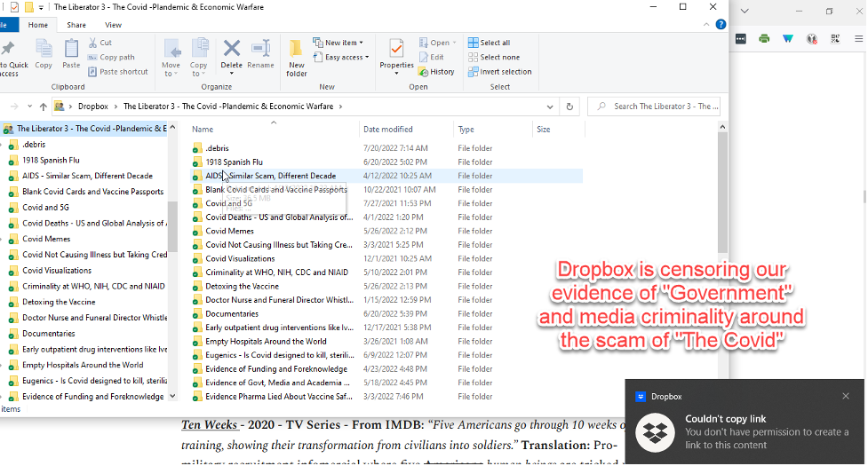Open Quick Access Toolbar customize dropdown
This screenshot has height=466, width=868.
41,8
